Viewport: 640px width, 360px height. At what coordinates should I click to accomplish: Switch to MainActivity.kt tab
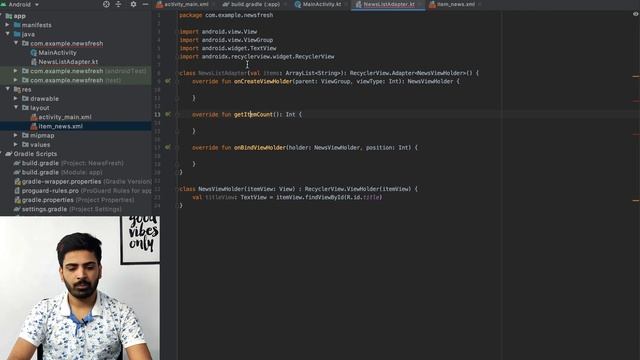coord(322,4)
